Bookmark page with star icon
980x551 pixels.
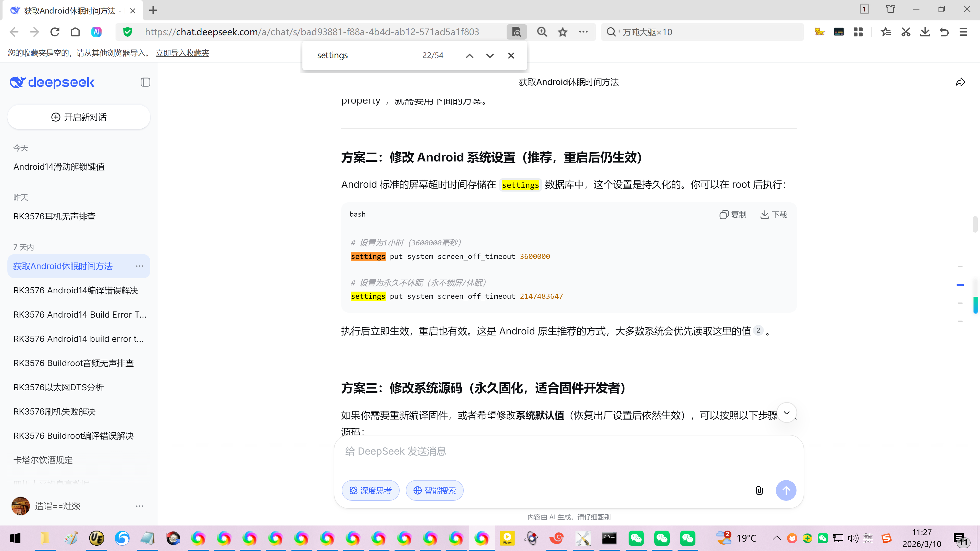pyautogui.click(x=563, y=32)
